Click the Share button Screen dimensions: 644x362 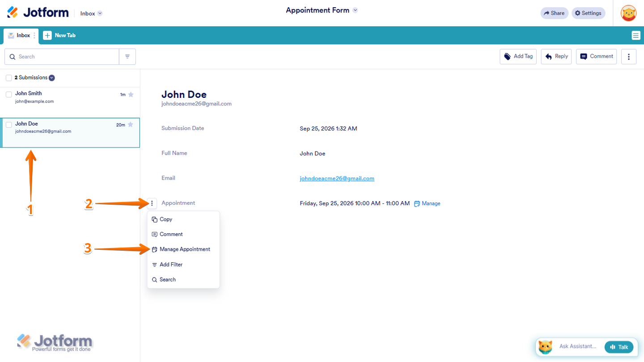[x=554, y=13]
